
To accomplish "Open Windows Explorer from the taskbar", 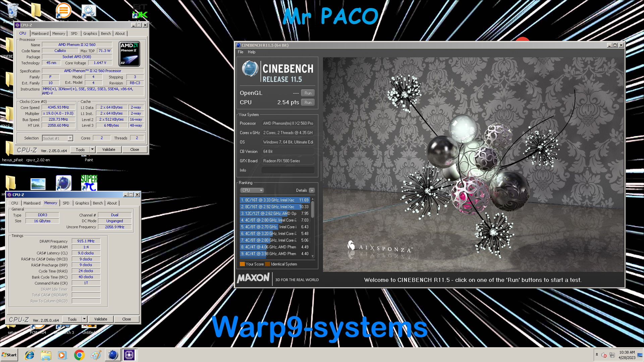I will point(46,355).
